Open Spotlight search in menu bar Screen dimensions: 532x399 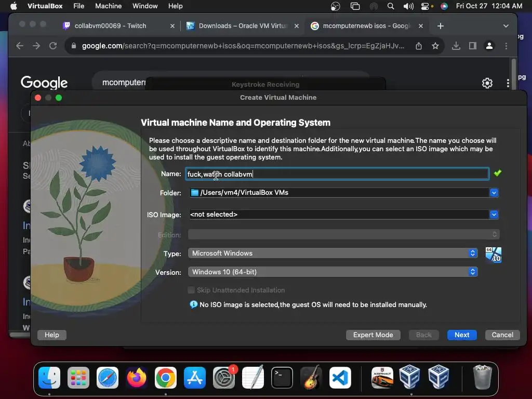[x=391, y=6]
